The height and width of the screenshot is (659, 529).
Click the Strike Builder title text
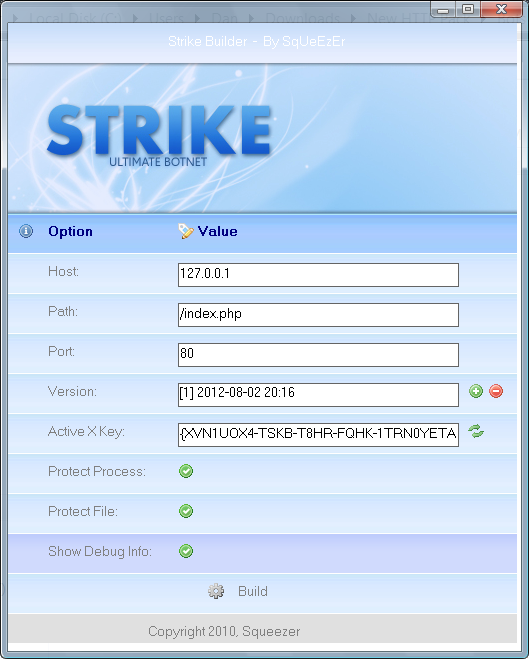coord(256,41)
